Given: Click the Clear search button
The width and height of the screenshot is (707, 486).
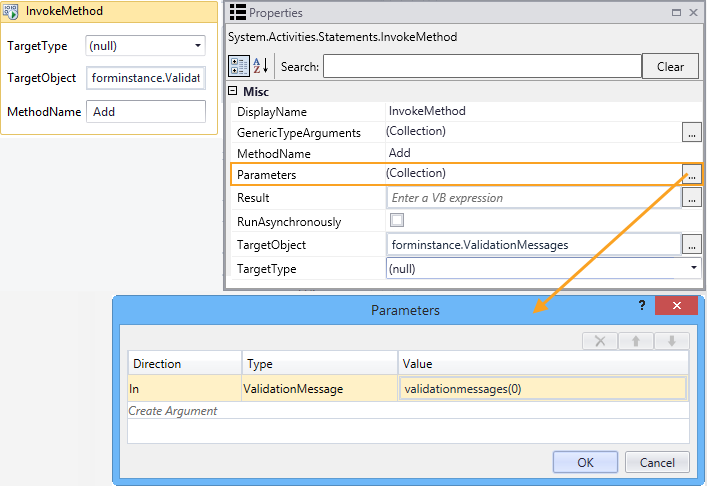Looking at the screenshot, I should pos(670,67).
